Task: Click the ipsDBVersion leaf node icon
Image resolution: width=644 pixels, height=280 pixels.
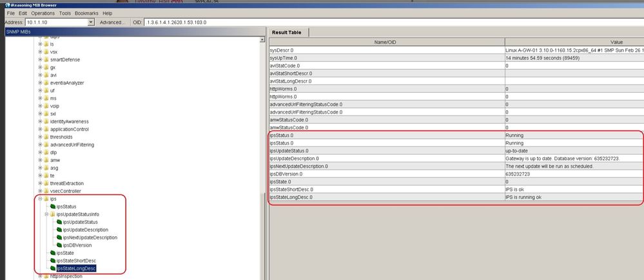Action: click(x=60, y=245)
